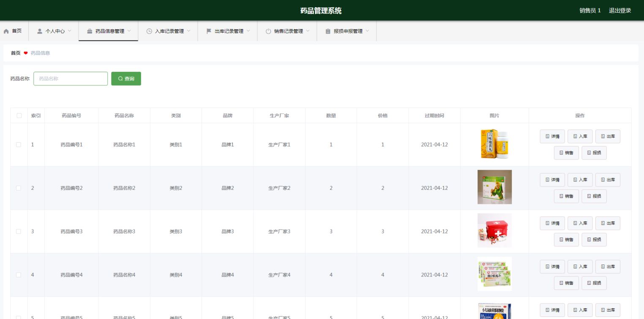Click 出库 button for 药品名称3
Image resolution: width=644 pixels, height=319 pixels.
608,223
